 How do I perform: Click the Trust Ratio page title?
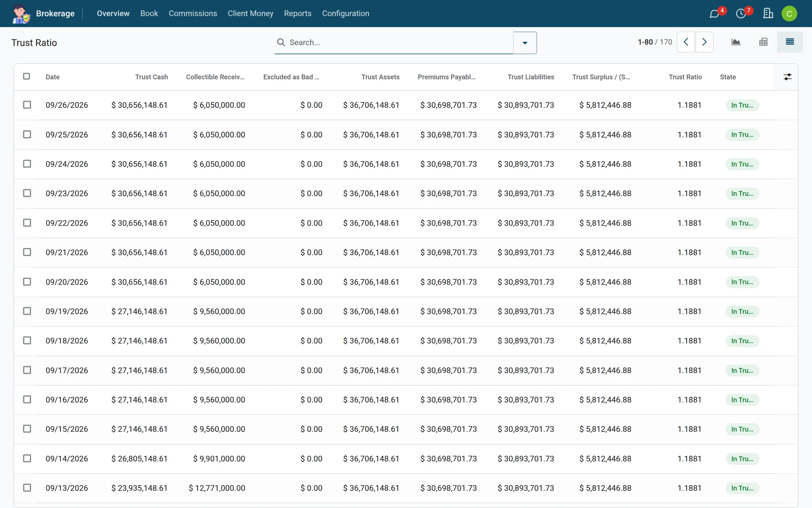[34, 43]
